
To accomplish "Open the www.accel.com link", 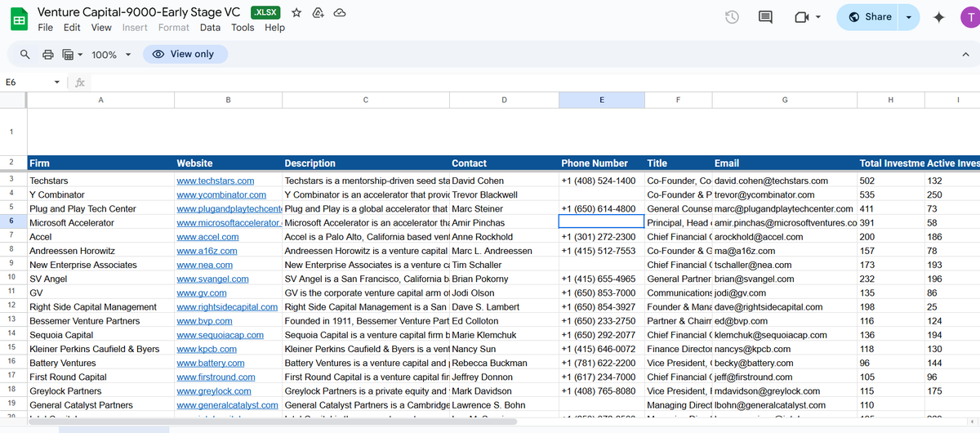I will tap(207, 237).
